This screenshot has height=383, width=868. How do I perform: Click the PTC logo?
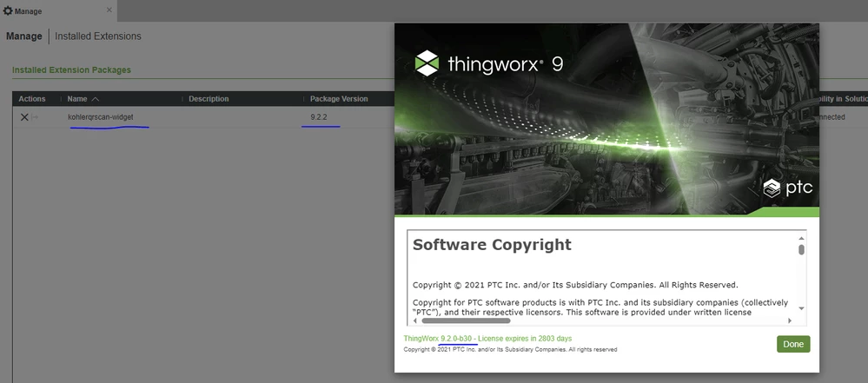787,188
